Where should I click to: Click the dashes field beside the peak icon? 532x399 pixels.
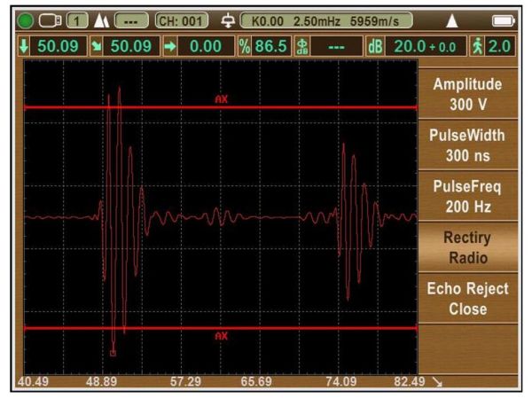[131, 21]
